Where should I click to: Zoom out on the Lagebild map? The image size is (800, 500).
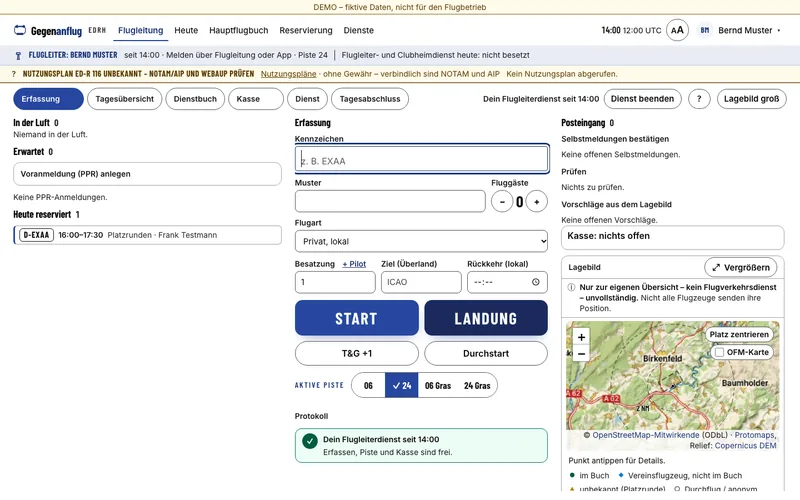(581, 354)
